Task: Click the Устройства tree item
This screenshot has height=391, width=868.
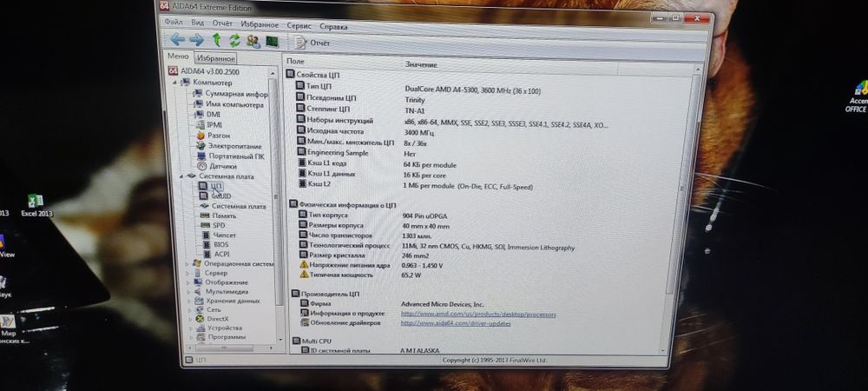Action: (x=220, y=328)
